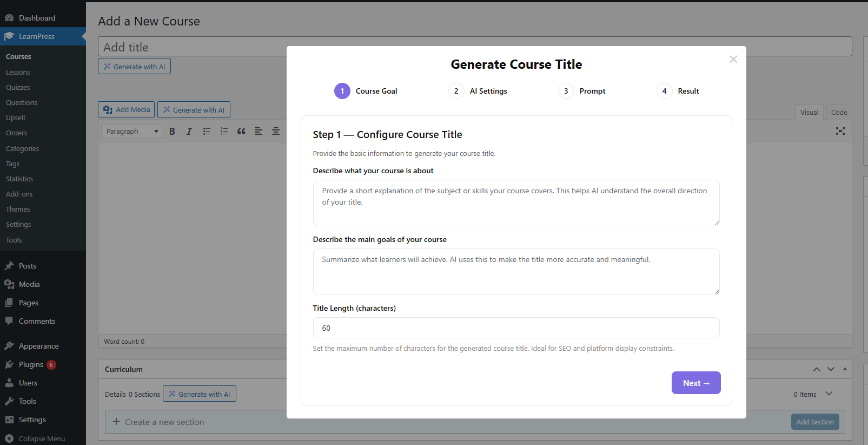
Task: Insert a blockquote with the quote icon
Action: (x=241, y=132)
